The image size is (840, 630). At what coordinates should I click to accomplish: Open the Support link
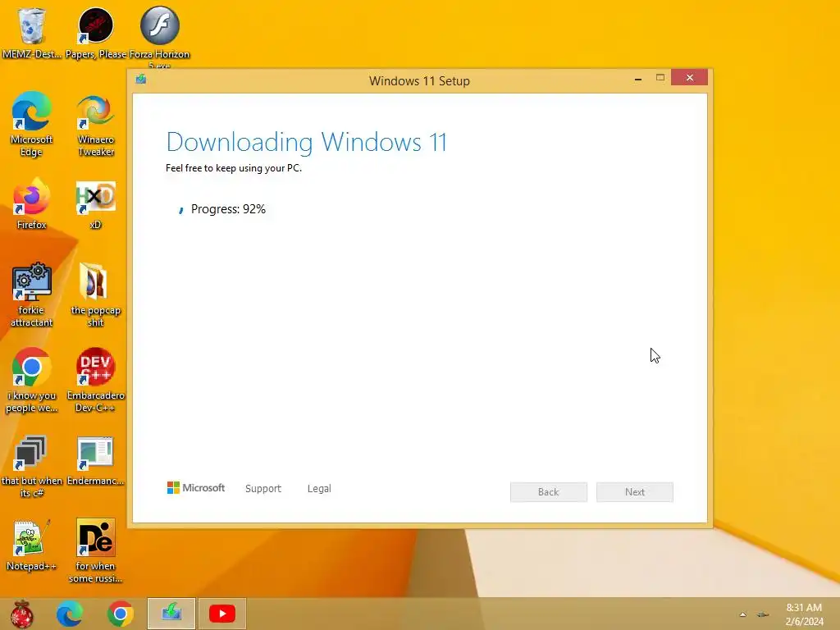[x=263, y=489]
